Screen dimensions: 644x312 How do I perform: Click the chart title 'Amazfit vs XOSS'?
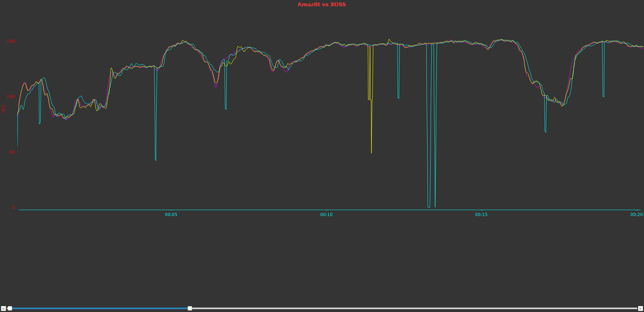pos(322,5)
